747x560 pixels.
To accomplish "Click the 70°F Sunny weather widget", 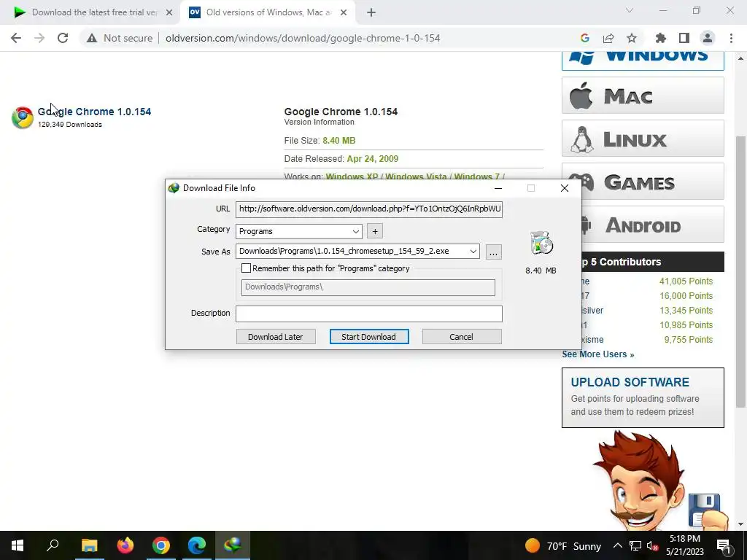I will point(563,545).
